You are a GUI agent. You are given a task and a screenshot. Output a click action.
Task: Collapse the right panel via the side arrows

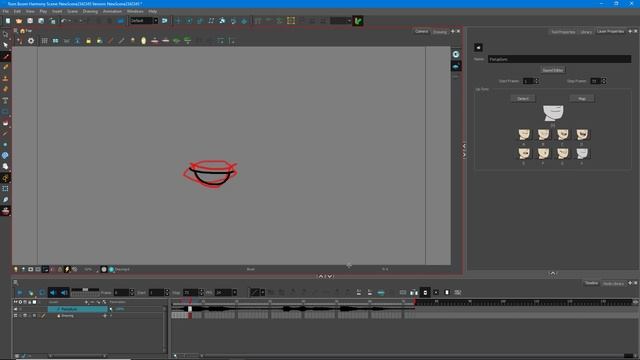coord(464,150)
